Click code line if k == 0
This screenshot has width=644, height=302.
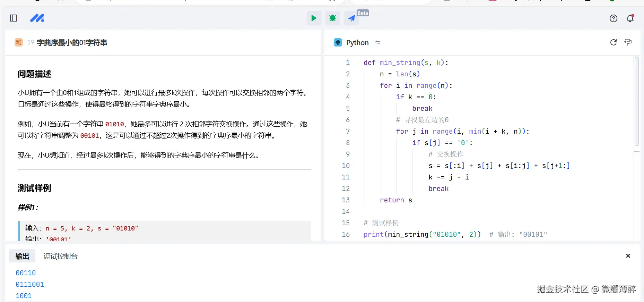416,97
